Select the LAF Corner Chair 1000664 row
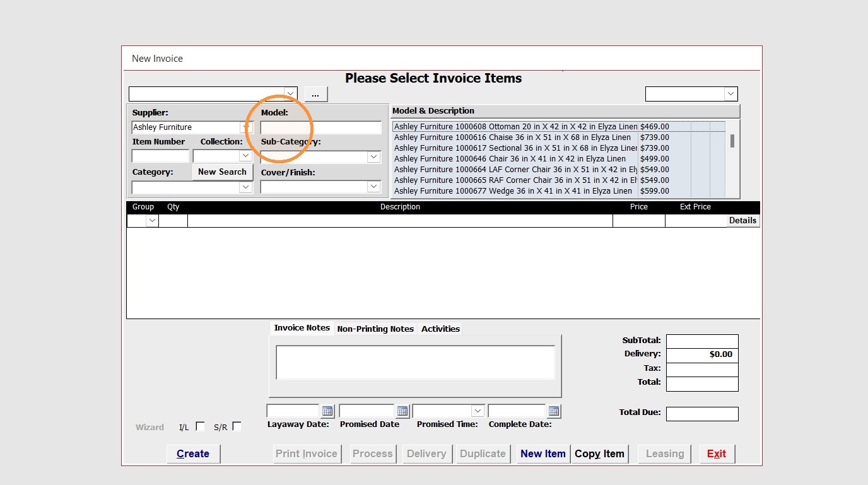 click(558, 170)
